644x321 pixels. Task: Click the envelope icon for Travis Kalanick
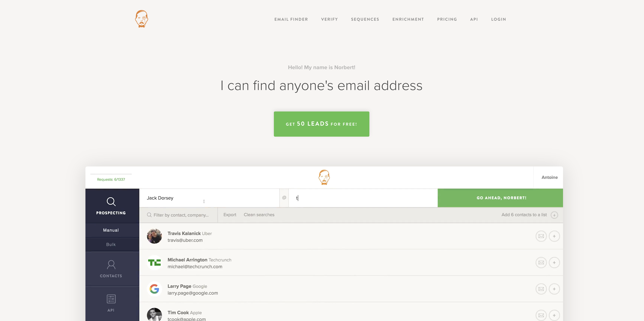541,236
